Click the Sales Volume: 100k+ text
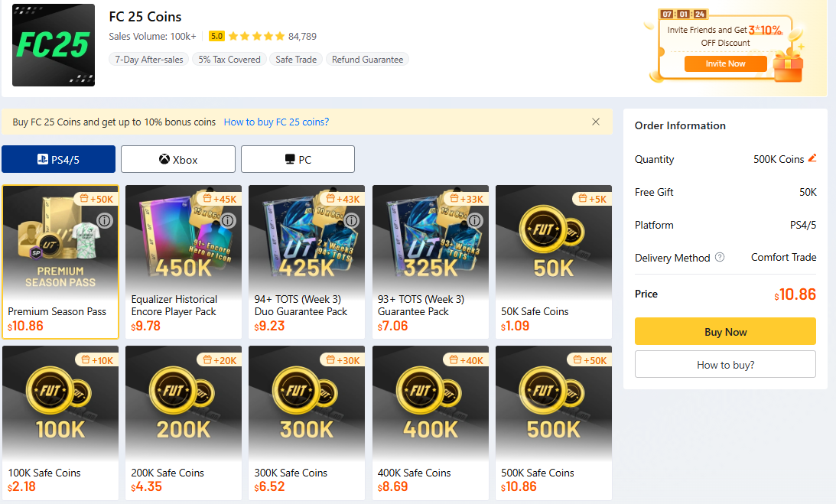The image size is (836, 504). [152, 36]
